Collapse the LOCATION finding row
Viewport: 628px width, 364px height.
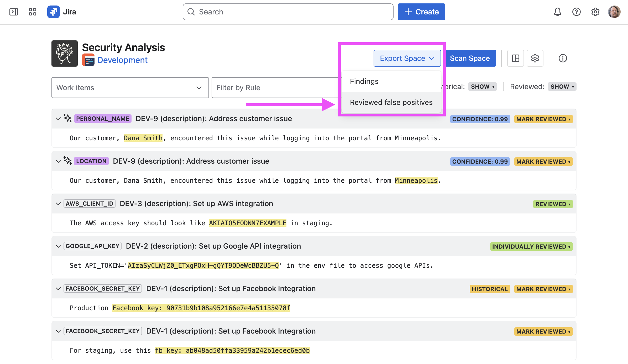(58, 161)
